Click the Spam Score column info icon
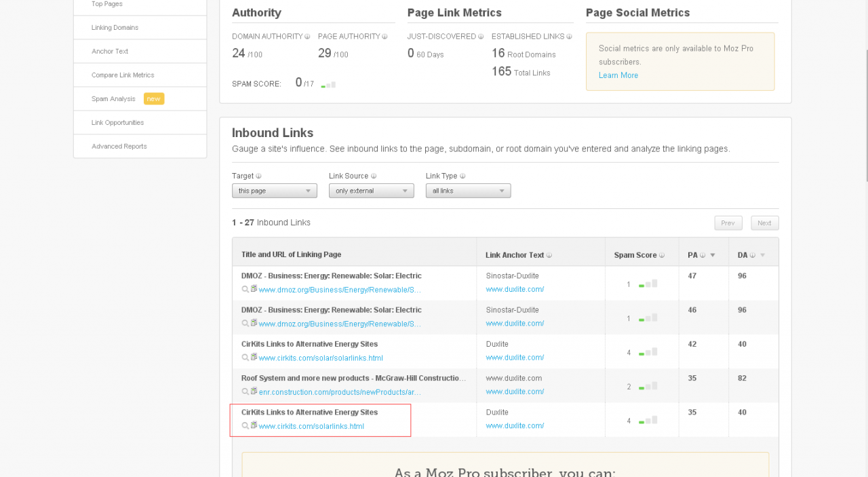Viewport: 868px width, 477px height. click(x=662, y=256)
